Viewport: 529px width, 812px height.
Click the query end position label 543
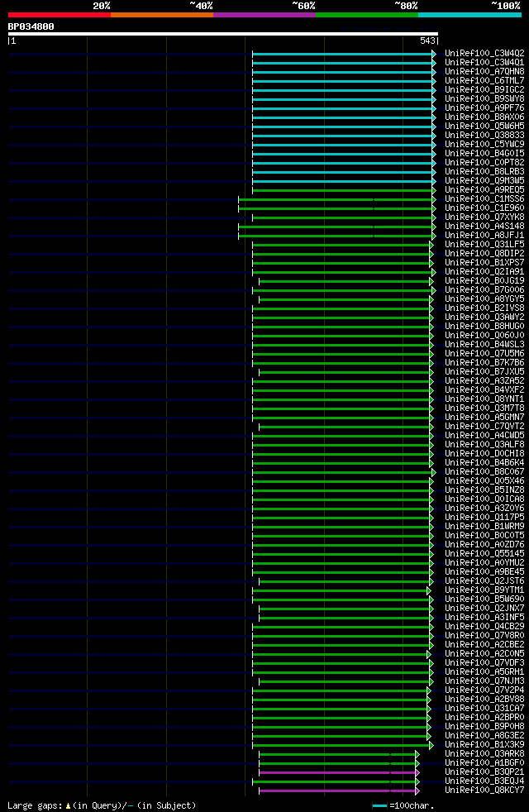tap(427, 41)
